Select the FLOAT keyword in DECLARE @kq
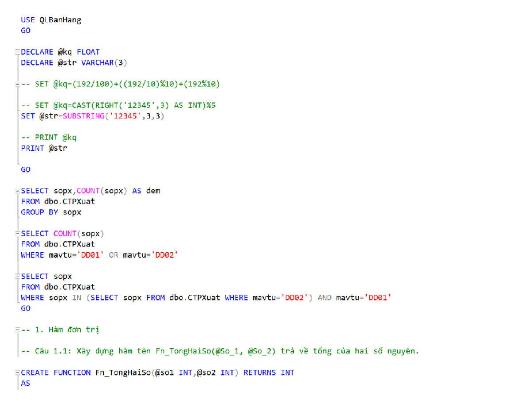 88,52
